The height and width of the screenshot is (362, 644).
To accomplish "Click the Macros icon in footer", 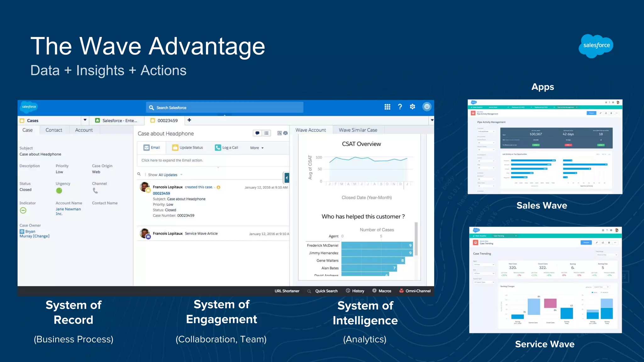I will pos(375,291).
